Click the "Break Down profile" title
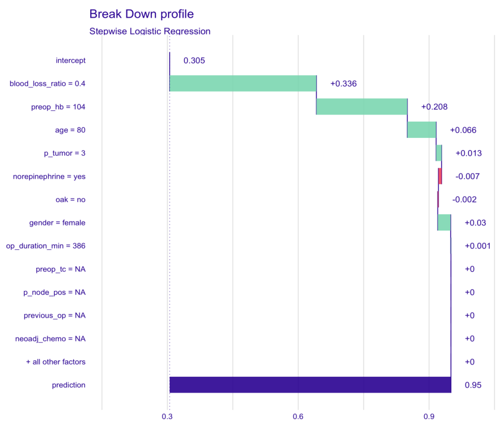Viewport: 504px width, 427px height. click(142, 14)
